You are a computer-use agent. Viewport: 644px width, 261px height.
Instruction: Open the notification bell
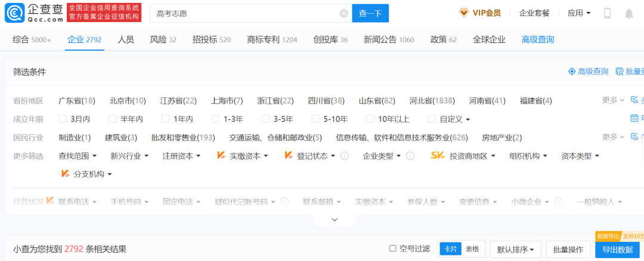tap(629, 14)
